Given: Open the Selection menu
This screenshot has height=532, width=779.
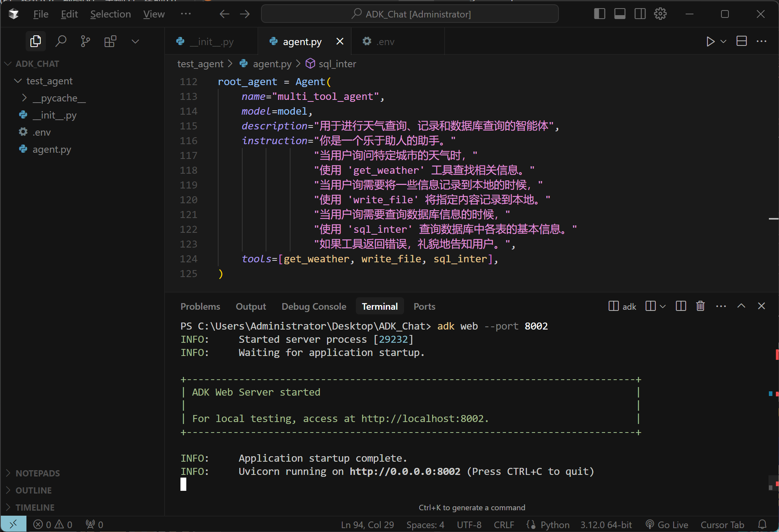Looking at the screenshot, I should coord(110,14).
